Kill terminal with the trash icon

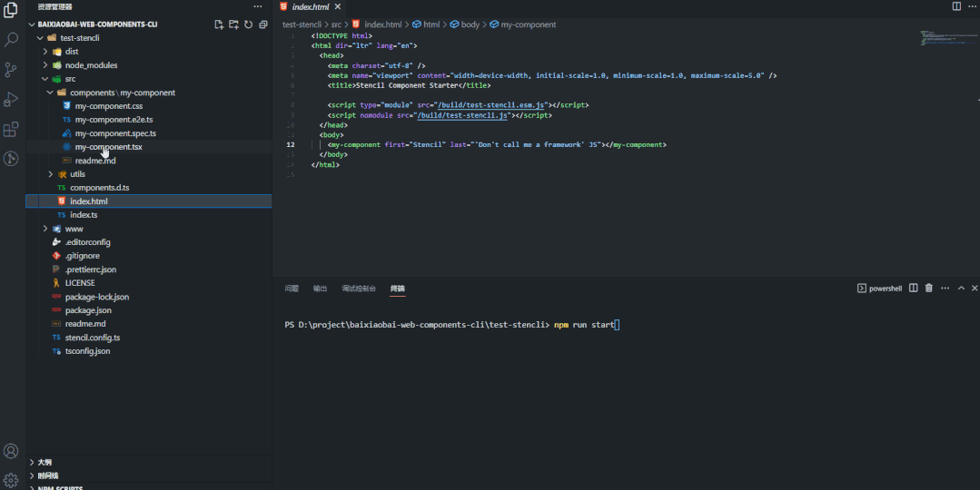point(928,289)
